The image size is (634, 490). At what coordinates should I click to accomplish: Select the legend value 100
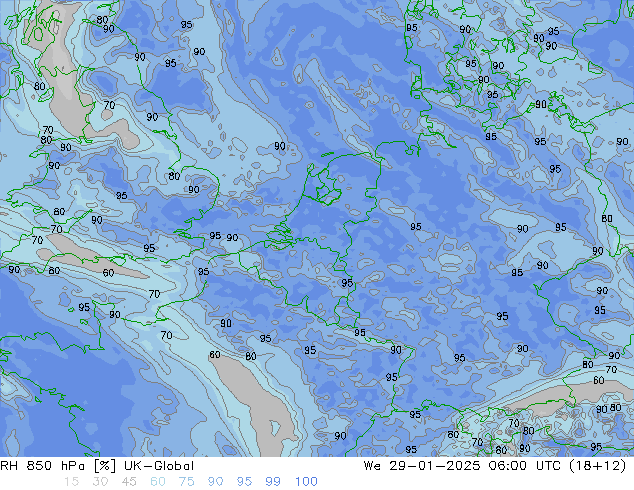tap(306, 482)
